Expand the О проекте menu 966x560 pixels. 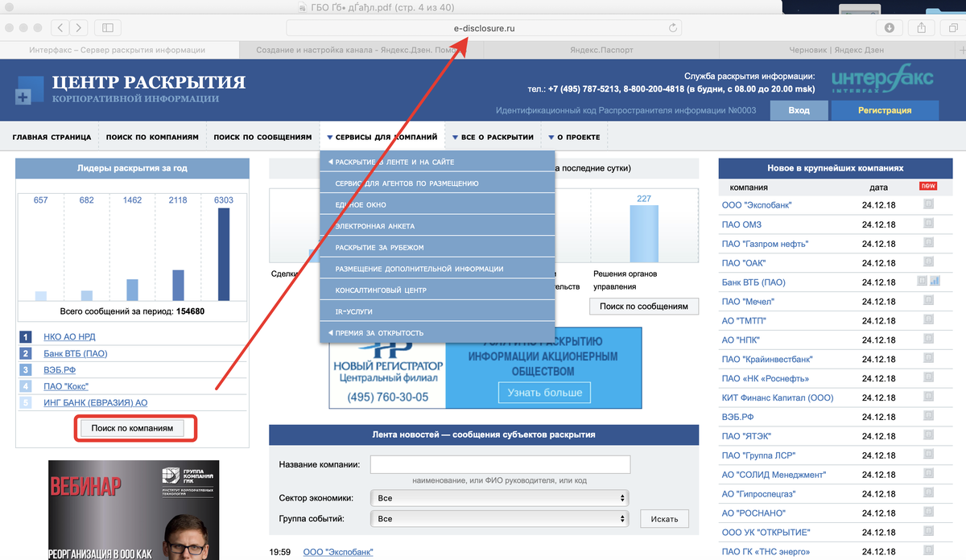[574, 137]
